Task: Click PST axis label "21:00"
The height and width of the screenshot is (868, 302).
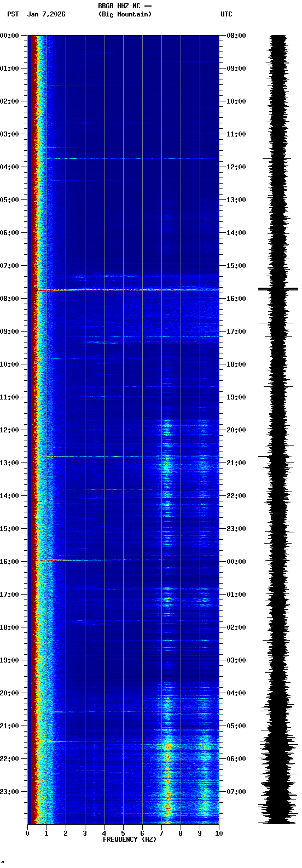Action: 9,726
